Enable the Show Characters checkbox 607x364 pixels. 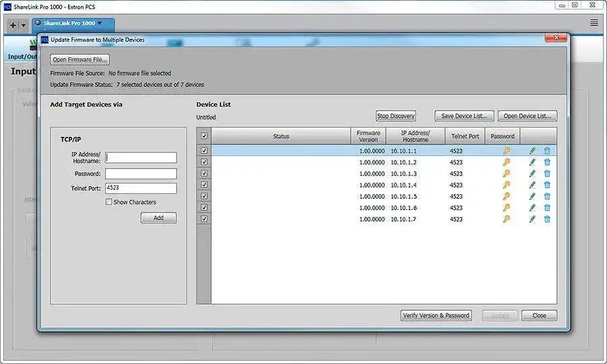(109, 202)
